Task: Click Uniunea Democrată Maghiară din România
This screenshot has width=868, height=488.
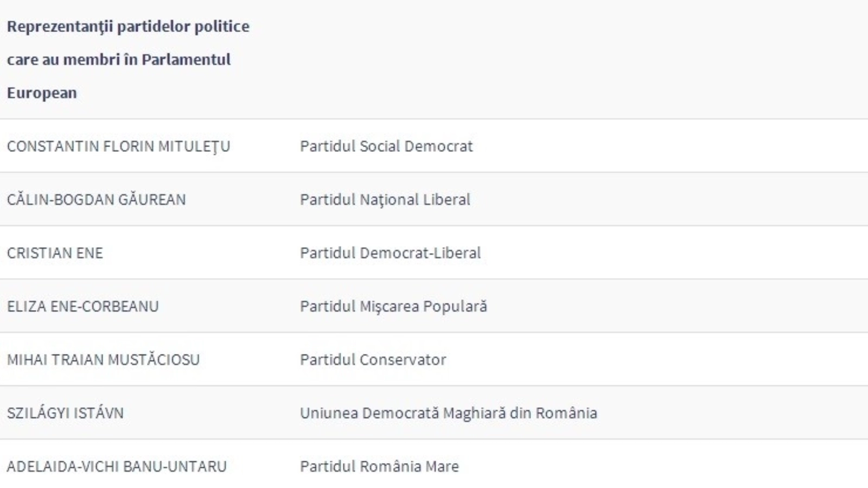Action: click(448, 413)
